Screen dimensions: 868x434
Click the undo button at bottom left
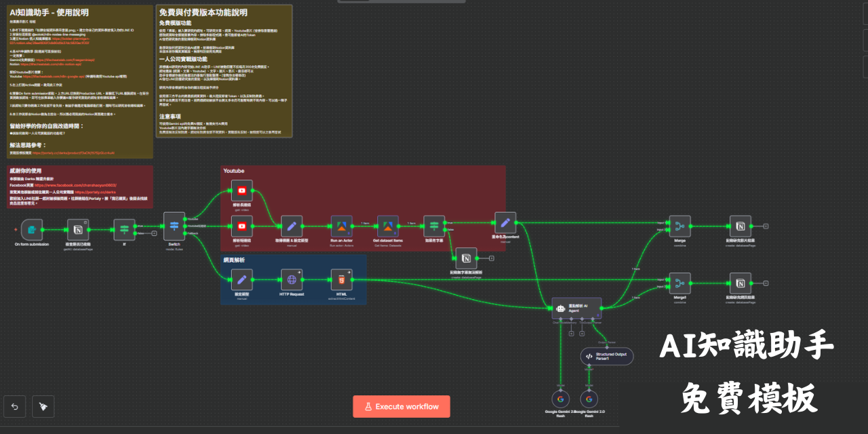[x=15, y=406]
